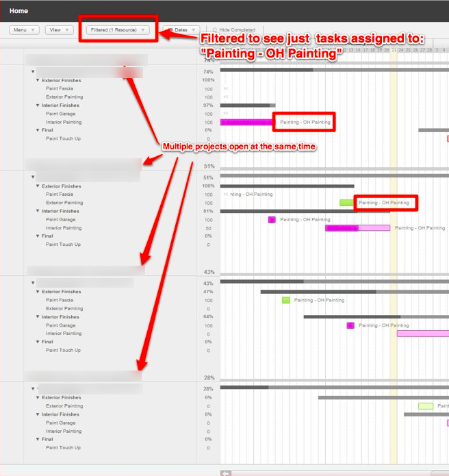Collapse the project showing 51% progress
The width and height of the screenshot is (449, 476).
coord(33,177)
